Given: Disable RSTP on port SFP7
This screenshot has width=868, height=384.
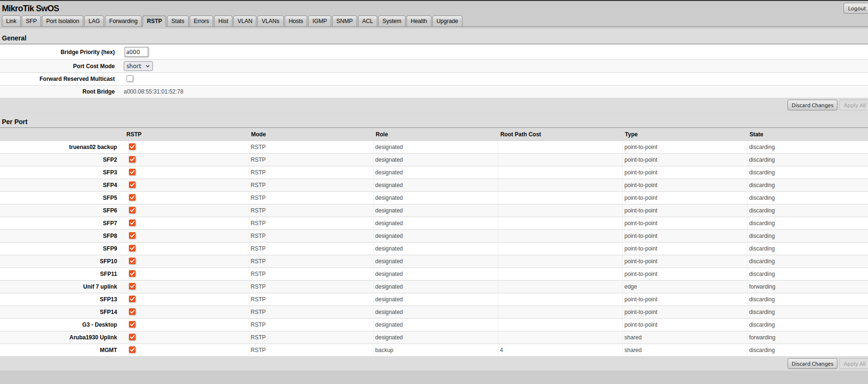Looking at the screenshot, I should (132, 223).
